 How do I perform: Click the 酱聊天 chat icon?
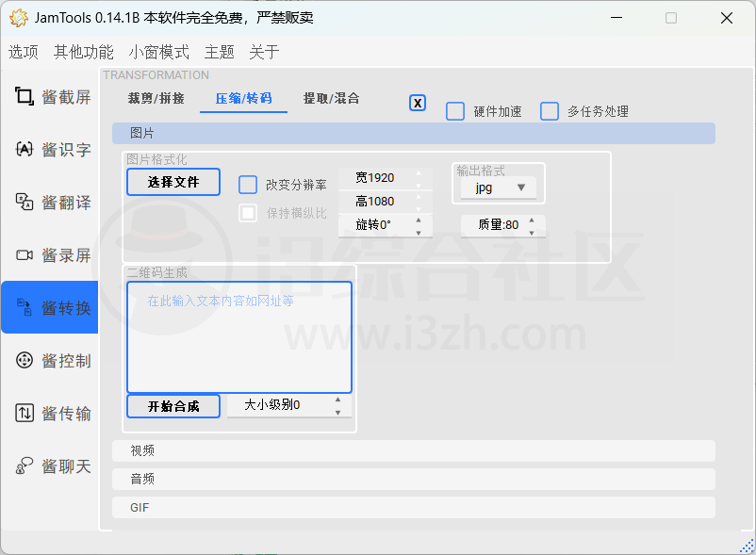pyautogui.click(x=25, y=465)
